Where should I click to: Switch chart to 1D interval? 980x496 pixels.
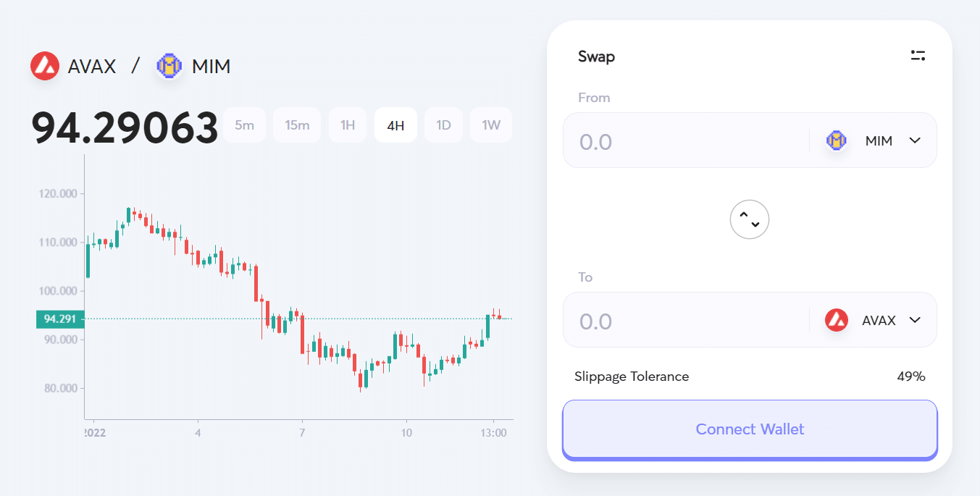point(443,125)
